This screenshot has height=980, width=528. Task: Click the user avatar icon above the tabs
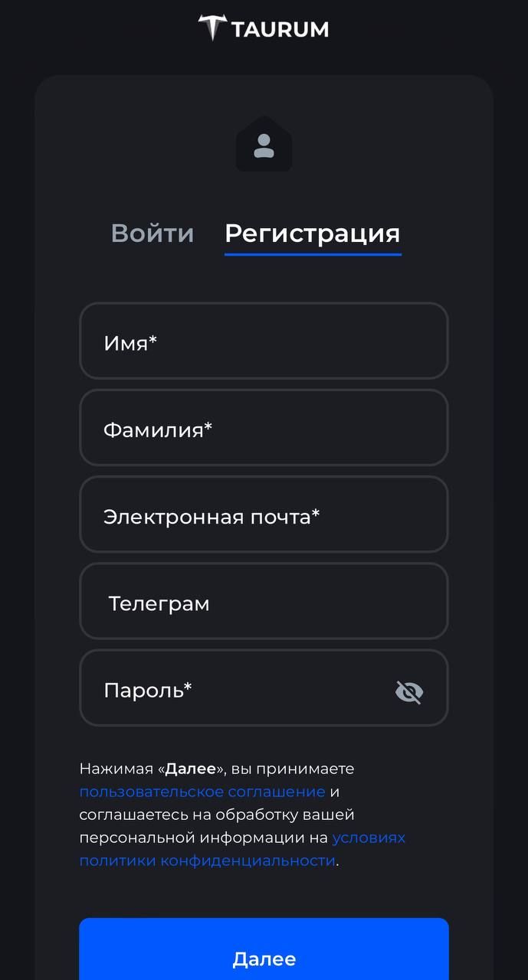(264, 144)
